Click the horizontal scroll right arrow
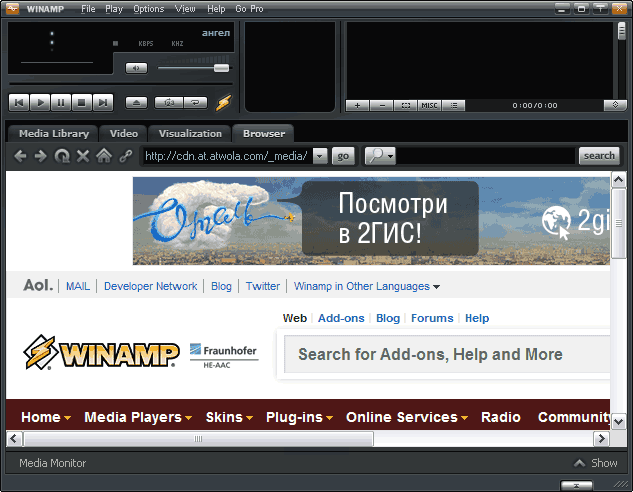Viewport: 633px width, 492px height. [x=602, y=438]
